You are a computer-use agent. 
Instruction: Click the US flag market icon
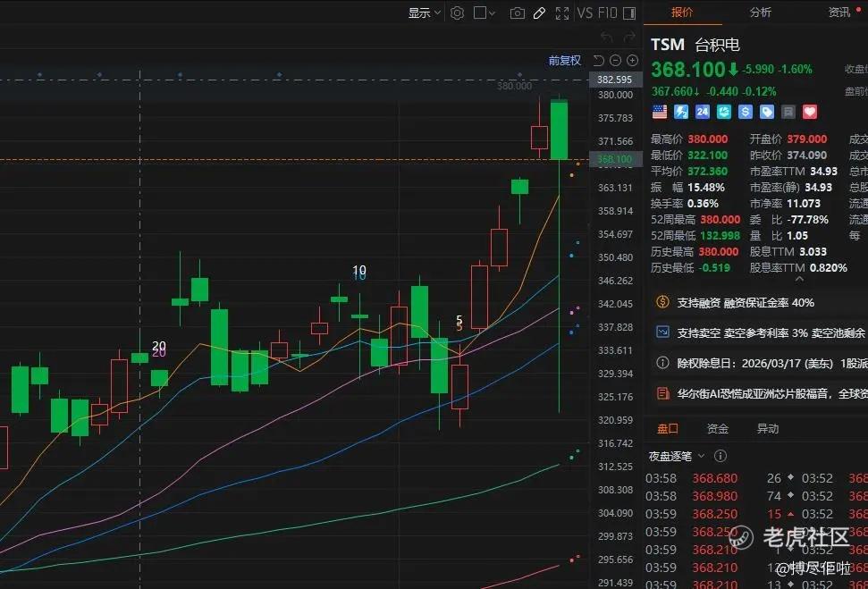point(660,113)
